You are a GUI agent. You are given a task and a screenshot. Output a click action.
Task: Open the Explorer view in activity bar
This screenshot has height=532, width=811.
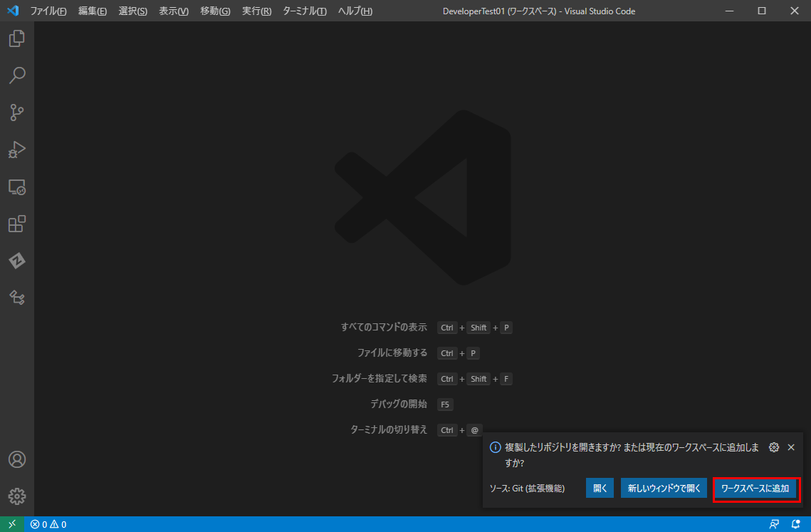point(17,38)
